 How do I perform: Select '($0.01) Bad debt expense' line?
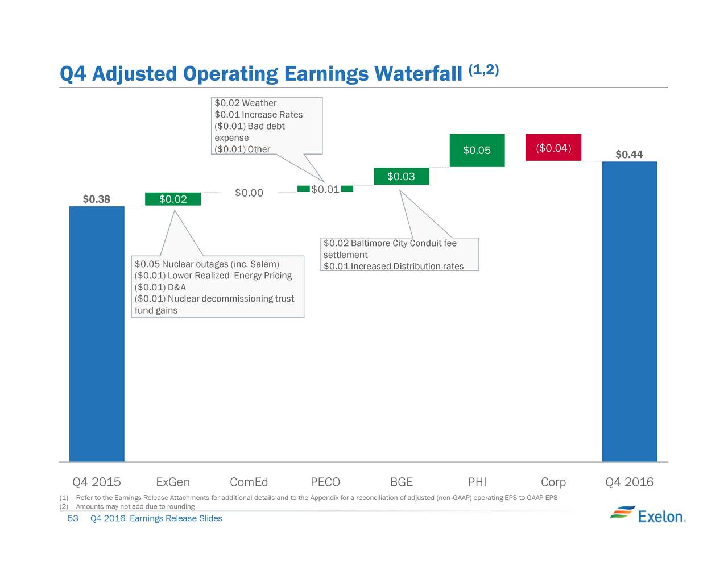pos(249,132)
